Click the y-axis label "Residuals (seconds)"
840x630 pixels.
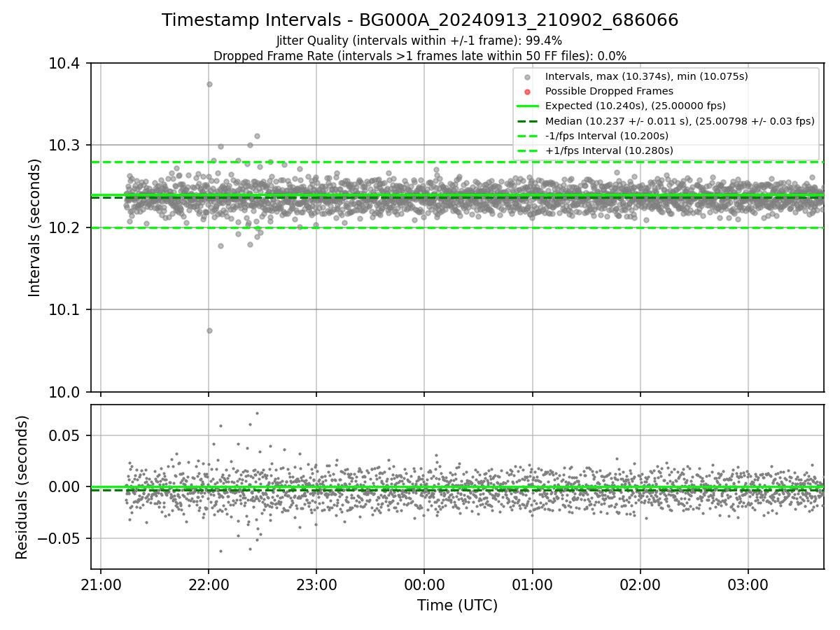point(22,487)
